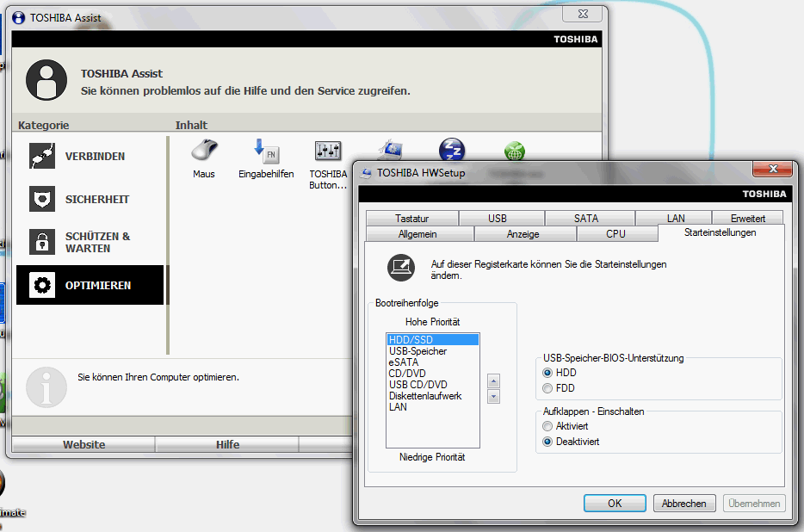Select FDD for USB-Speicher-BIOS-Unterstützung
Screen dimensions: 804x532
click(547, 388)
